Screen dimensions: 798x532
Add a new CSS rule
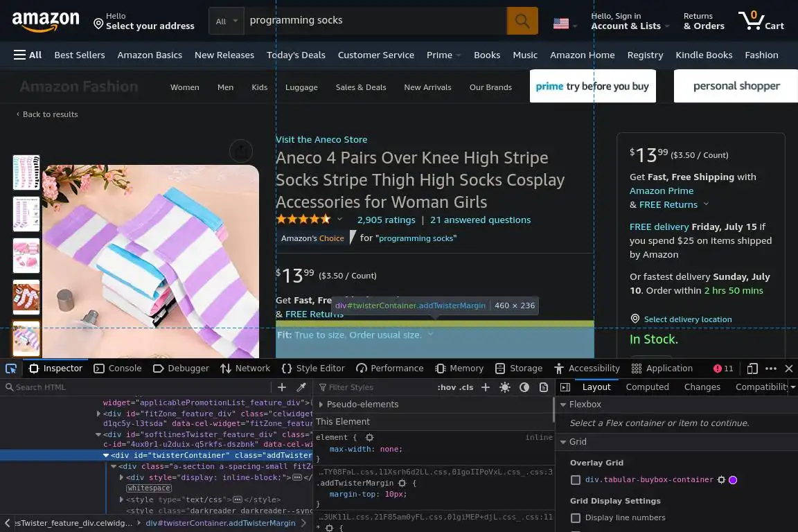(486, 387)
